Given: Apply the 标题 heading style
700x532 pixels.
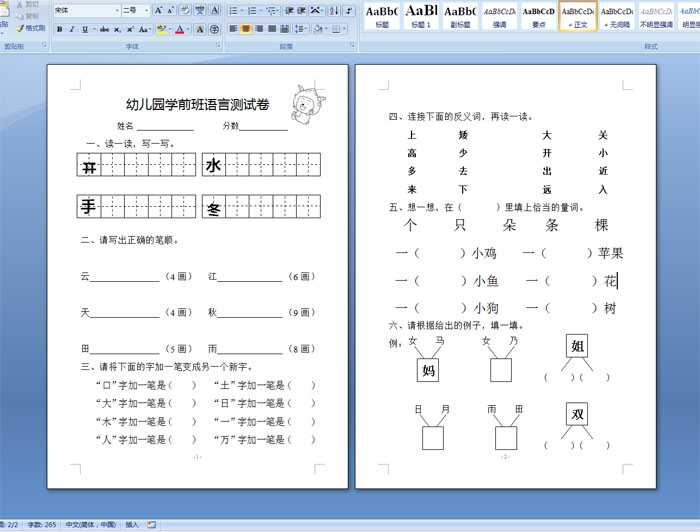Looking at the screenshot, I should pyautogui.click(x=382, y=17).
